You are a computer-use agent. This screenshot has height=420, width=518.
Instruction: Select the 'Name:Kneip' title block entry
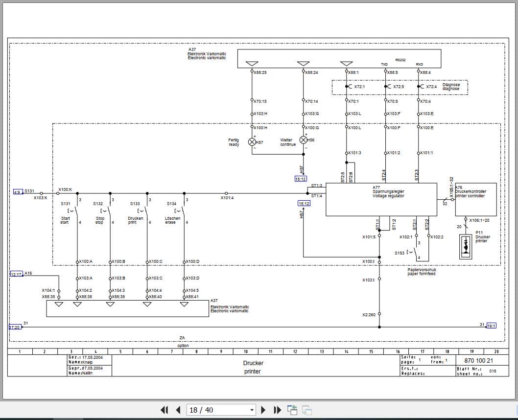tap(81, 362)
